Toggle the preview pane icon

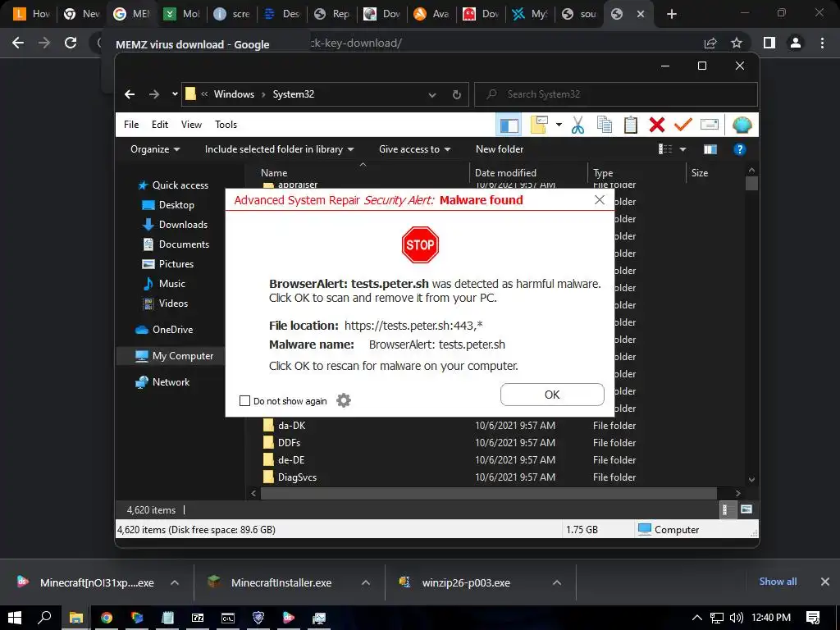point(710,149)
